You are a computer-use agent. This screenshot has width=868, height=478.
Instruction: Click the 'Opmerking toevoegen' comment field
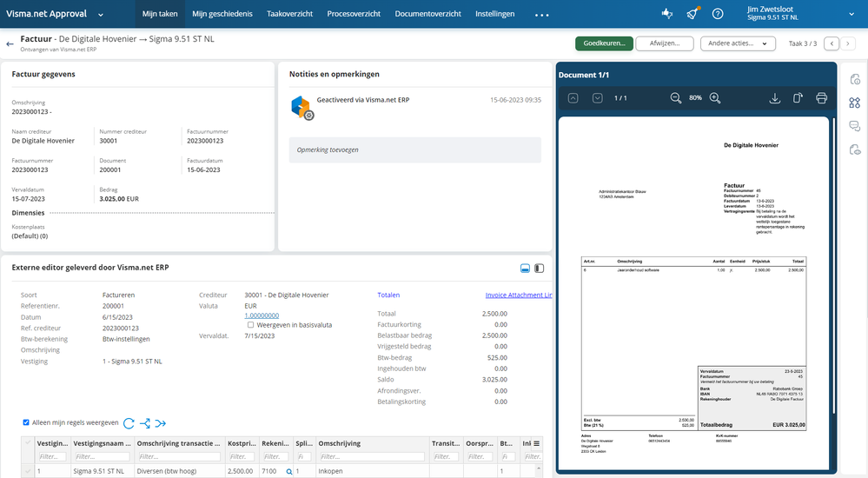click(414, 149)
